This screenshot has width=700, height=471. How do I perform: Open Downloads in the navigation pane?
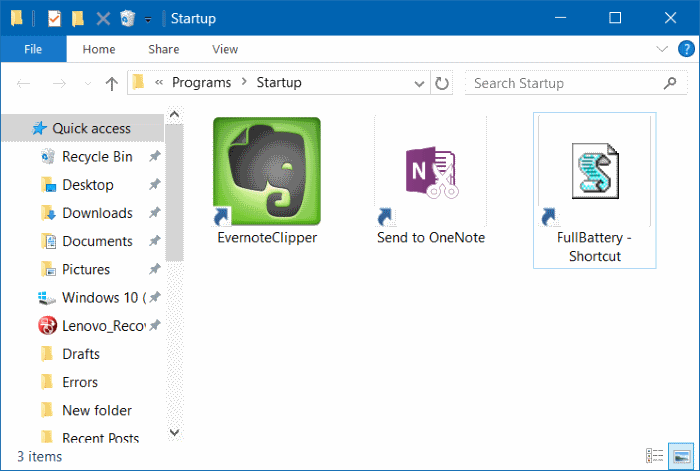click(97, 213)
